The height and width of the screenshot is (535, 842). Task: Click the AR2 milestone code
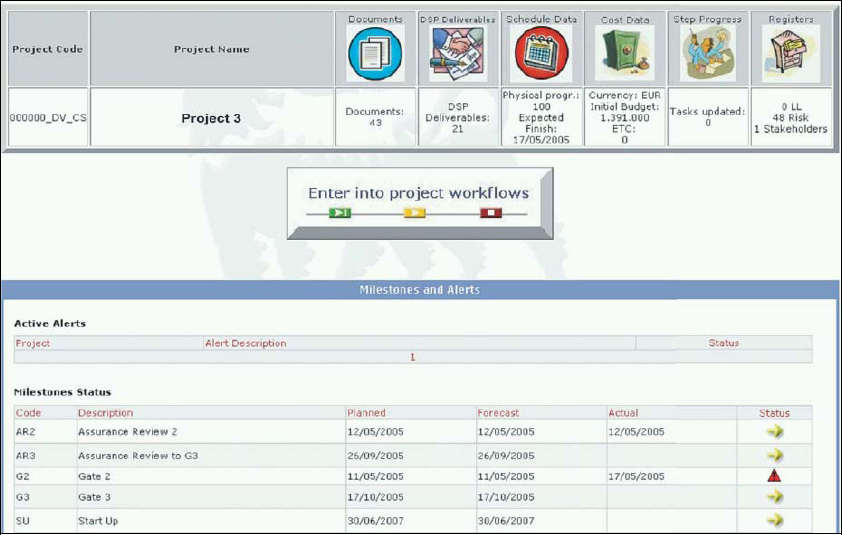pos(26,431)
